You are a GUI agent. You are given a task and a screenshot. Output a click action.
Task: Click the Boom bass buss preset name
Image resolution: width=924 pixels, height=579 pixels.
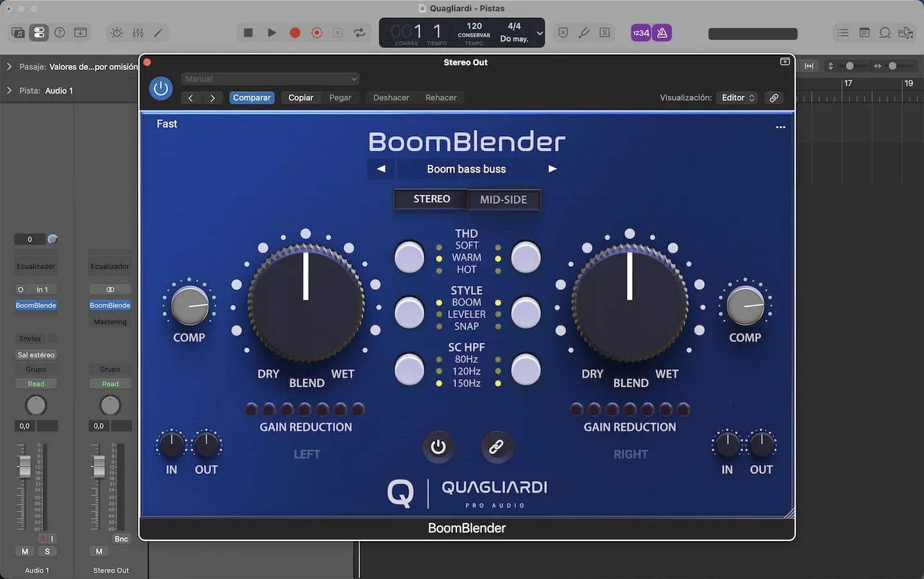click(466, 169)
